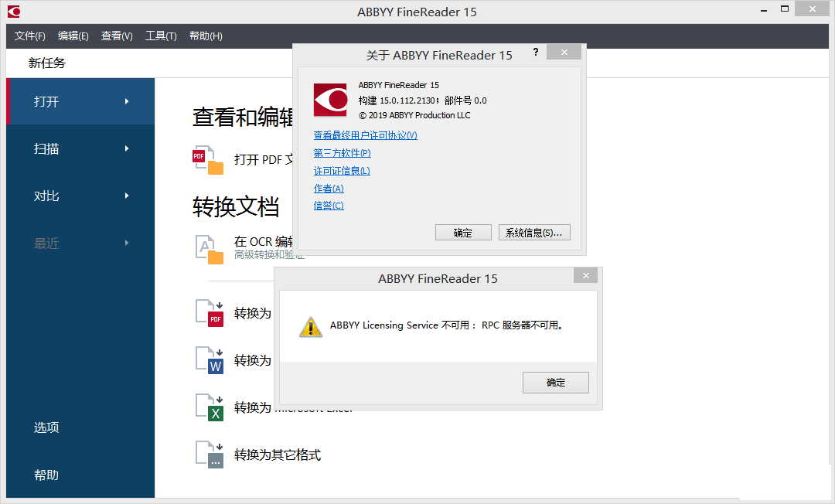Click the convert to Word icon
Screen dimensions: 835x504
tap(210, 360)
